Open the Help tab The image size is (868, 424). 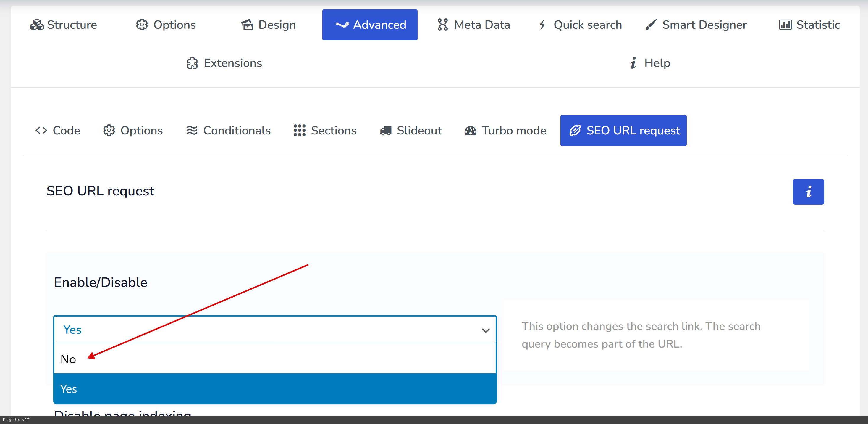[650, 63]
